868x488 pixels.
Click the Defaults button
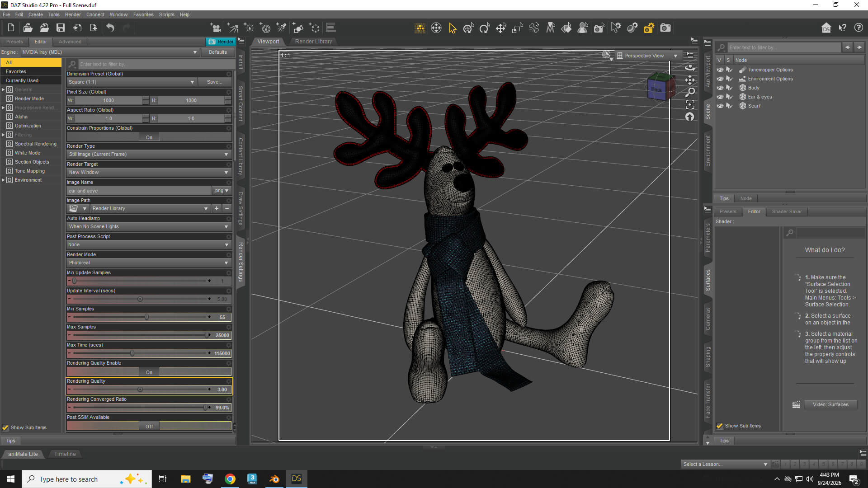[x=217, y=52]
